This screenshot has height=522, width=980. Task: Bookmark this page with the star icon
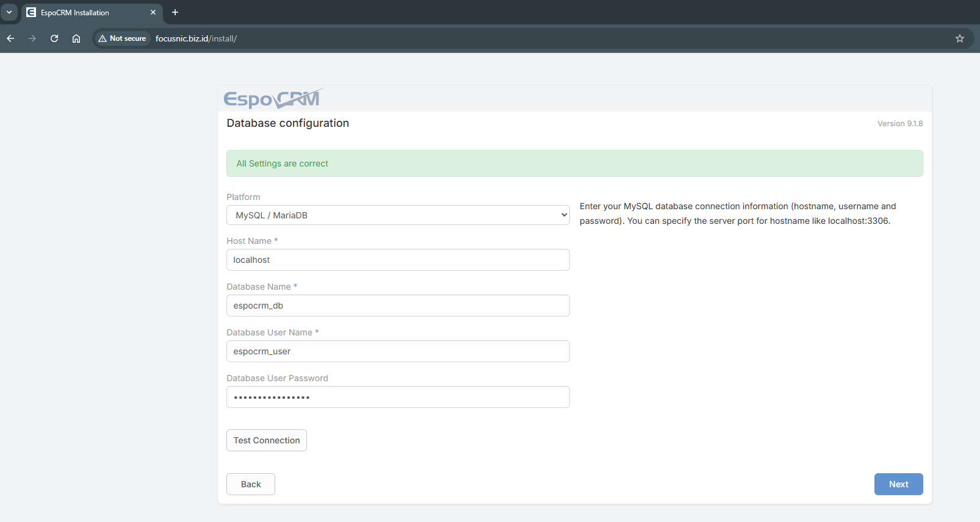point(959,38)
